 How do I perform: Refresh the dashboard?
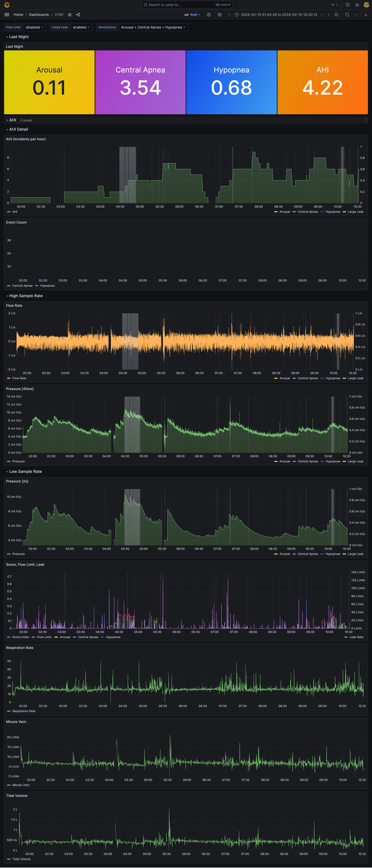[347, 14]
